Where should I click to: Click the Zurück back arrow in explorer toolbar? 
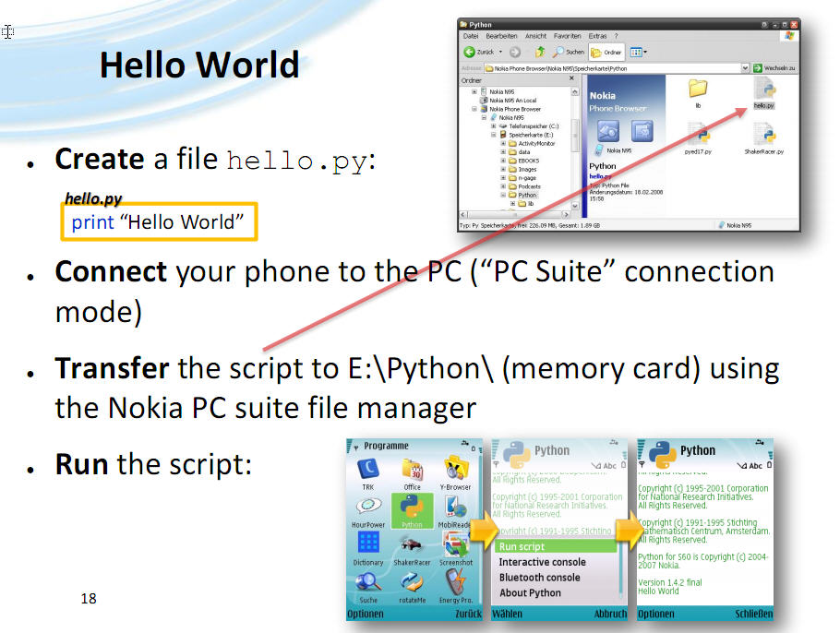coord(469,52)
